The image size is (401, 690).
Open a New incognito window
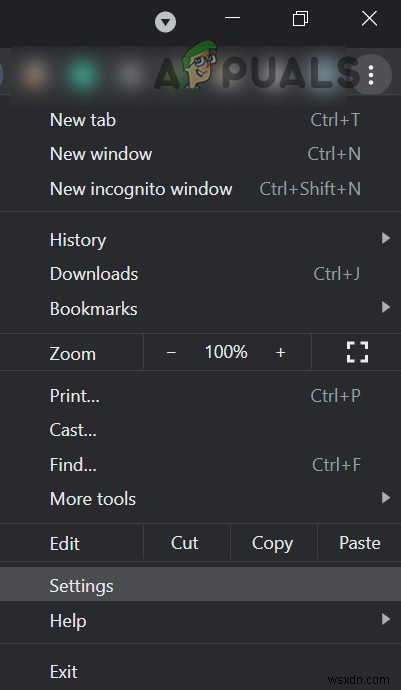pos(200,189)
